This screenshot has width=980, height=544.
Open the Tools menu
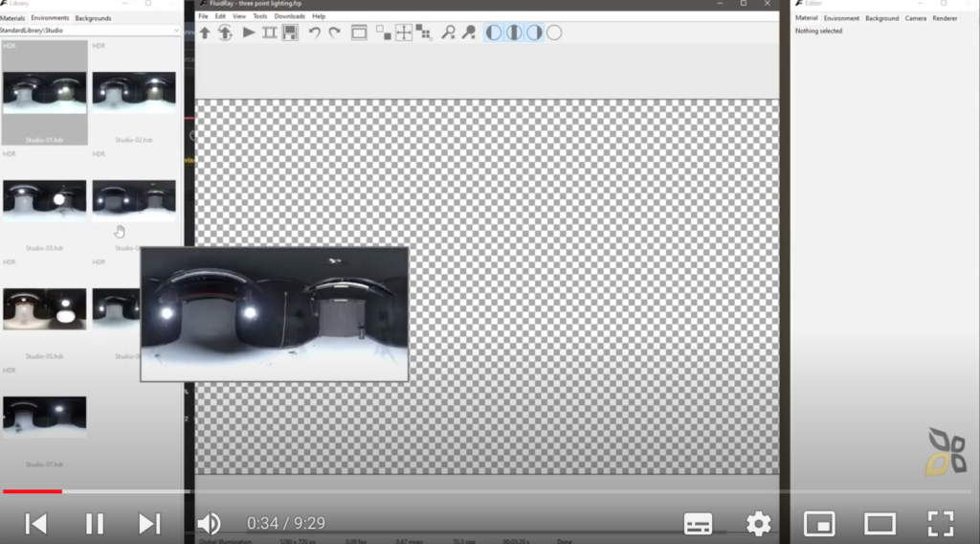260,16
